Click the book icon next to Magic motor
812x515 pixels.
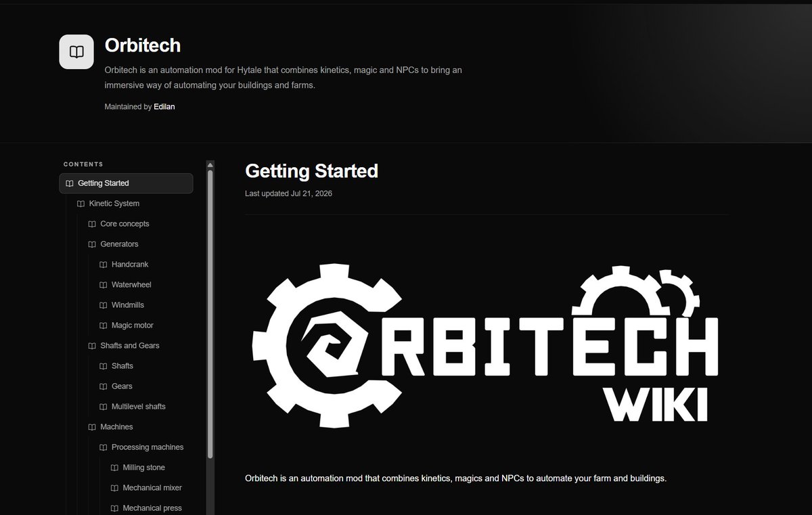[104, 326]
